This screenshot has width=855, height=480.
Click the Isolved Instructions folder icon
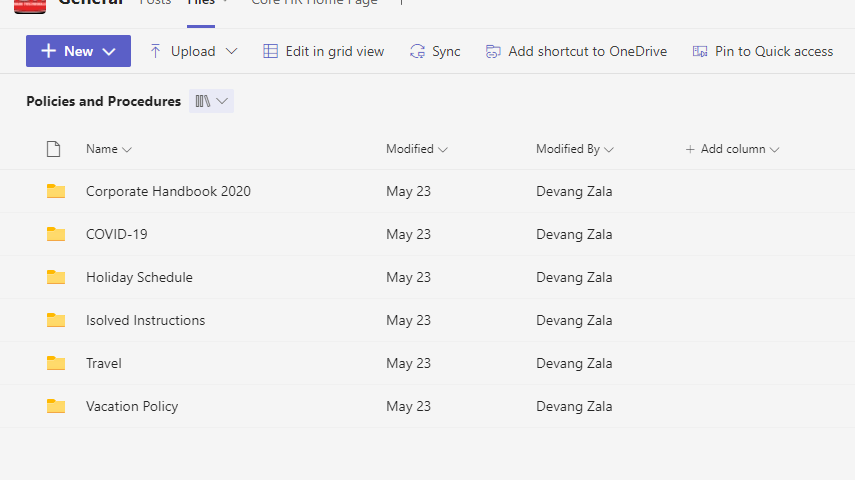click(56, 320)
